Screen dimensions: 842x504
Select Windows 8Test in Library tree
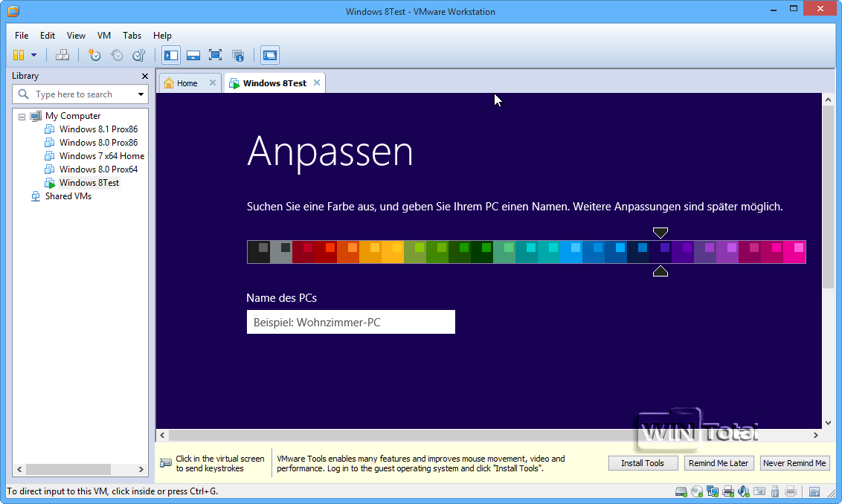[x=89, y=183]
